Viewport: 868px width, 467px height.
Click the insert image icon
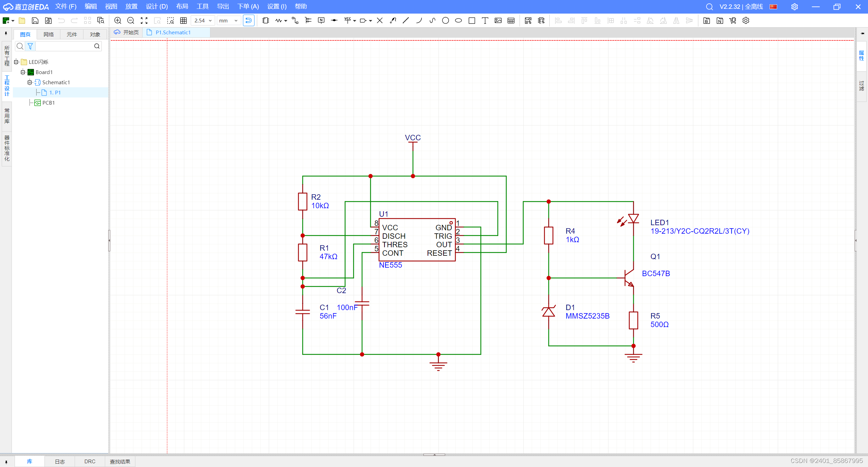(498, 21)
